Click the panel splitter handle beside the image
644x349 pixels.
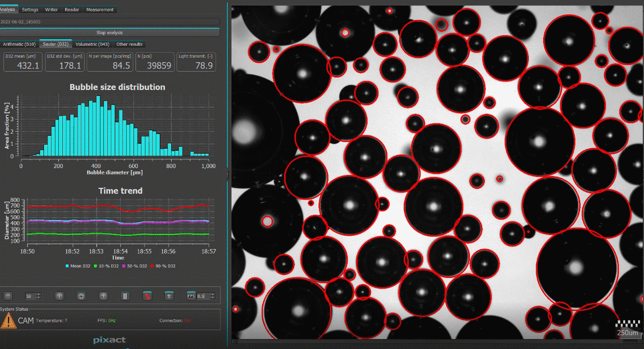(228, 174)
